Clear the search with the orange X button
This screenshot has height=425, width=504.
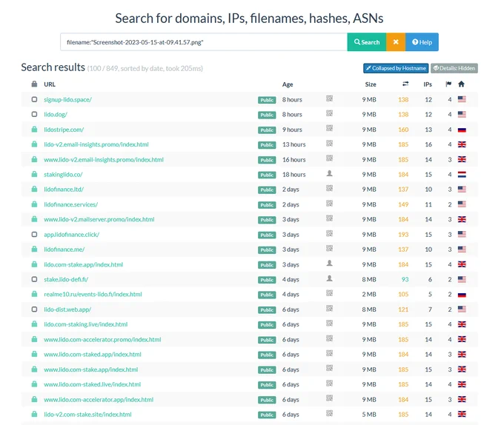click(x=396, y=42)
